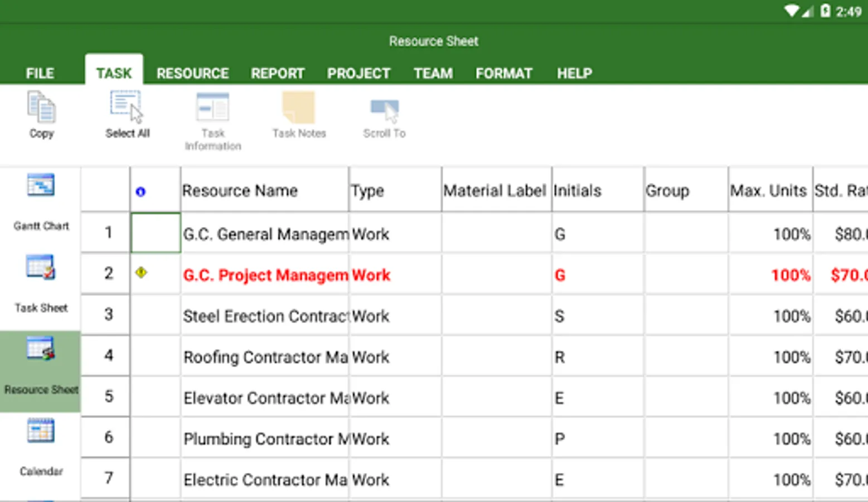Open the Task Notes icon
868x502 pixels.
click(x=299, y=108)
